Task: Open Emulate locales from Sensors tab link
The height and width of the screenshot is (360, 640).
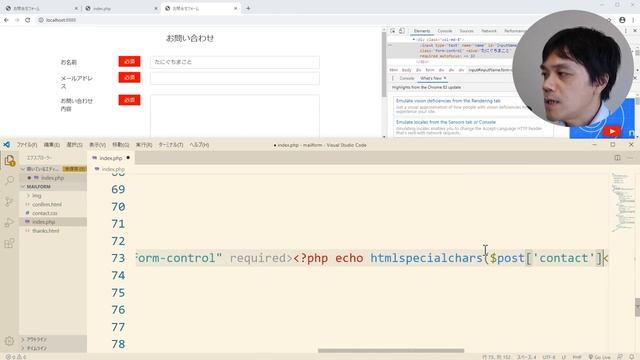Action: click(446, 122)
